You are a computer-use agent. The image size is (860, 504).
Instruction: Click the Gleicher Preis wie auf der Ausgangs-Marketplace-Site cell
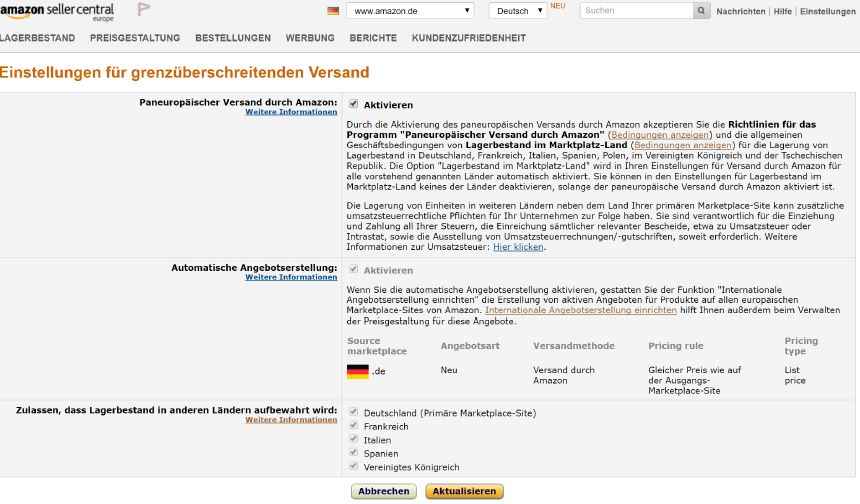[694, 381]
